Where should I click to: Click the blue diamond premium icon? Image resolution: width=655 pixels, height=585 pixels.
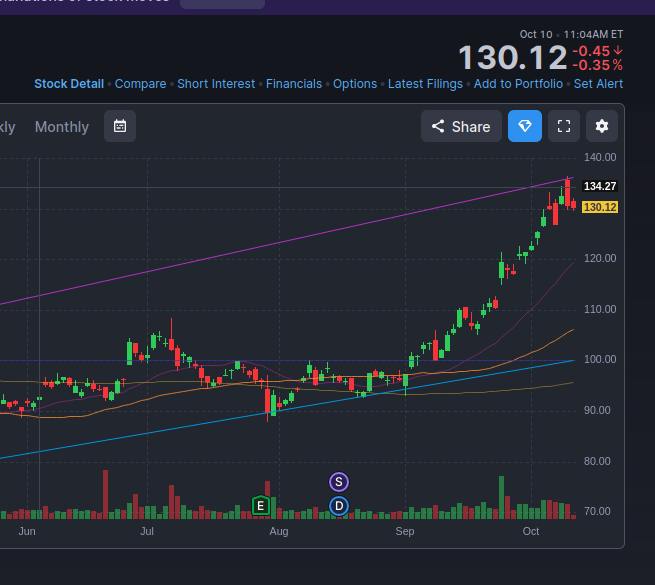[525, 126]
